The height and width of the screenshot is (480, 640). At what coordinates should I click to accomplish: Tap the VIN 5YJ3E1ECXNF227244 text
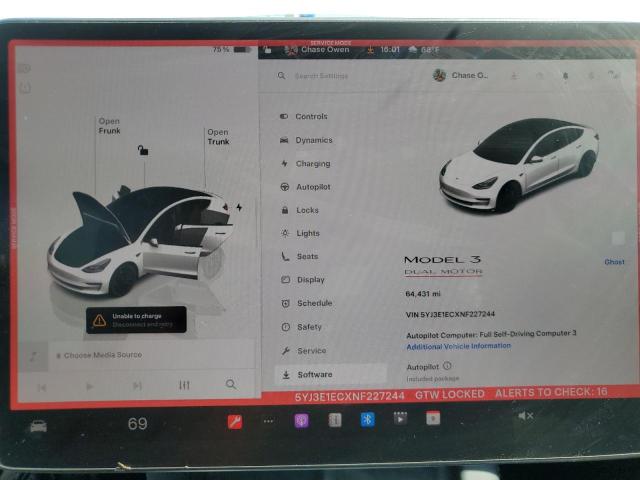point(450,314)
